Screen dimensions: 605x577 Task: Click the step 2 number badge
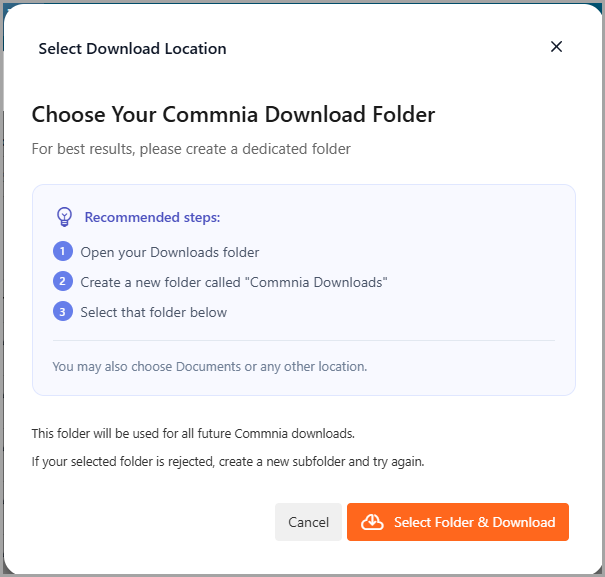[63, 281]
